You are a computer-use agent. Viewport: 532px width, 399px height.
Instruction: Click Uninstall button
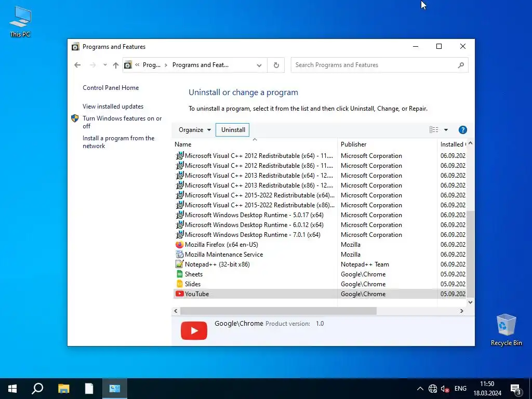[x=233, y=130]
